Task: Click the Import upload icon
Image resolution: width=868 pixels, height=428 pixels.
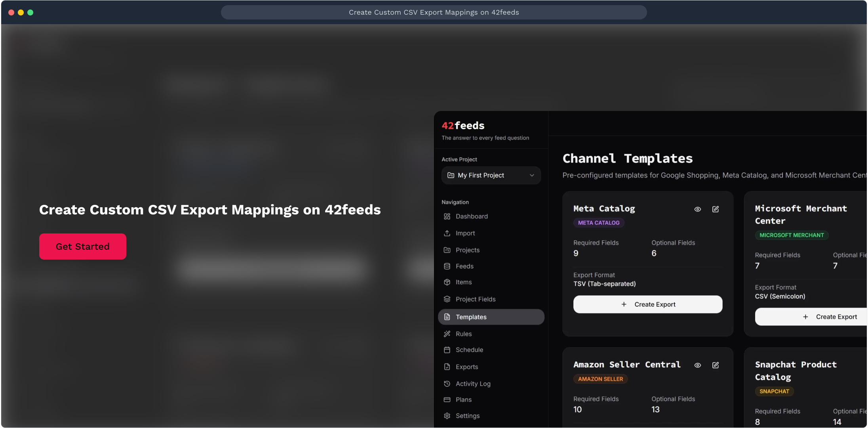Action: click(447, 233)
